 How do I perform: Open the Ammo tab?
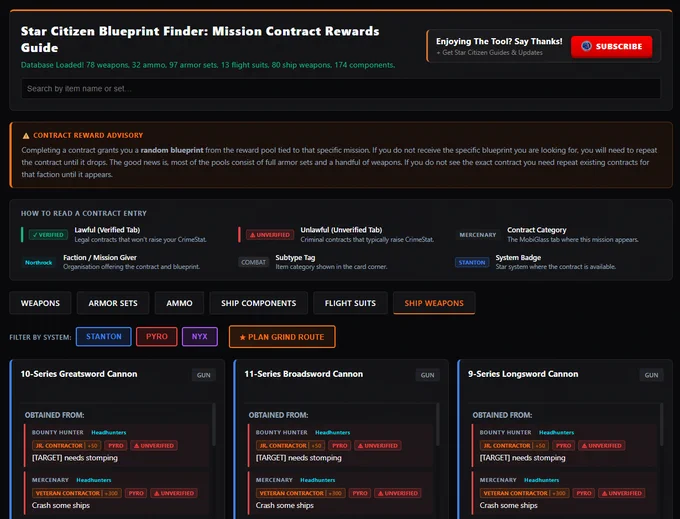click(179, 303)
